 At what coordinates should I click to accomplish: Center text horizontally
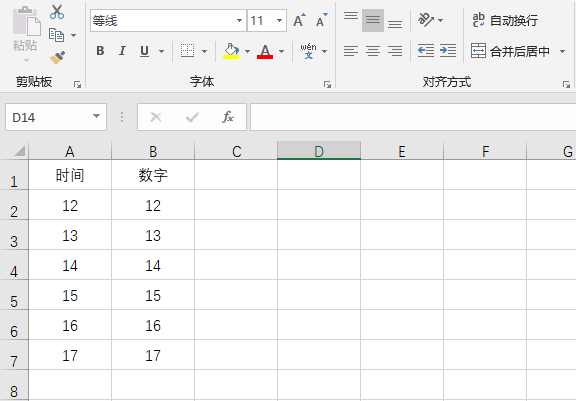tap(373, 51)
